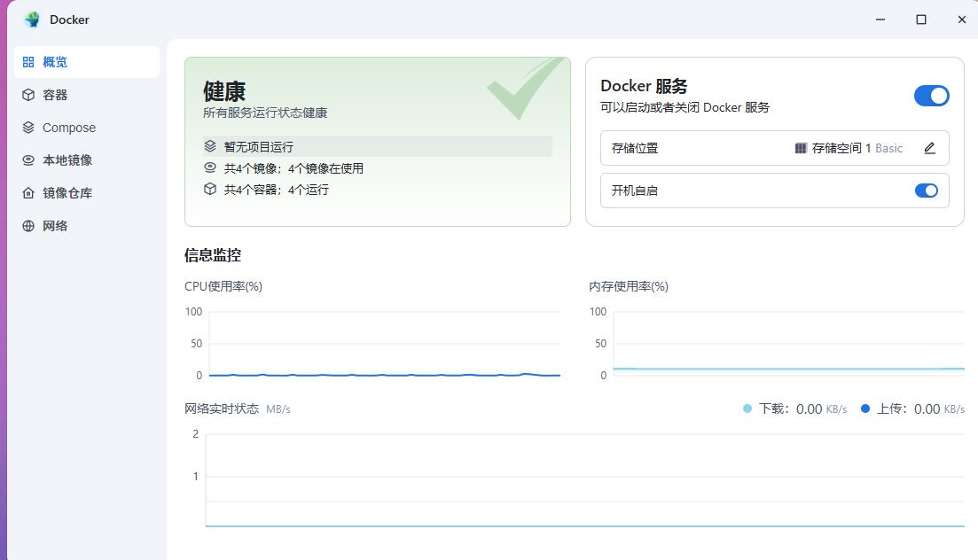Click the 容器 cube icon in sidebar
This screenshot has width=978, height=560.
[x=28, y=95]
